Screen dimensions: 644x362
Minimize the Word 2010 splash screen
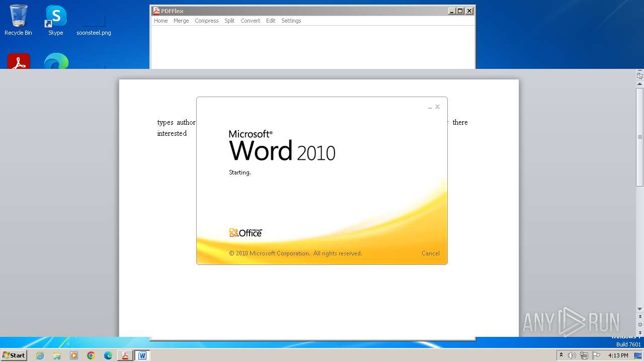[x=430, y=107]
